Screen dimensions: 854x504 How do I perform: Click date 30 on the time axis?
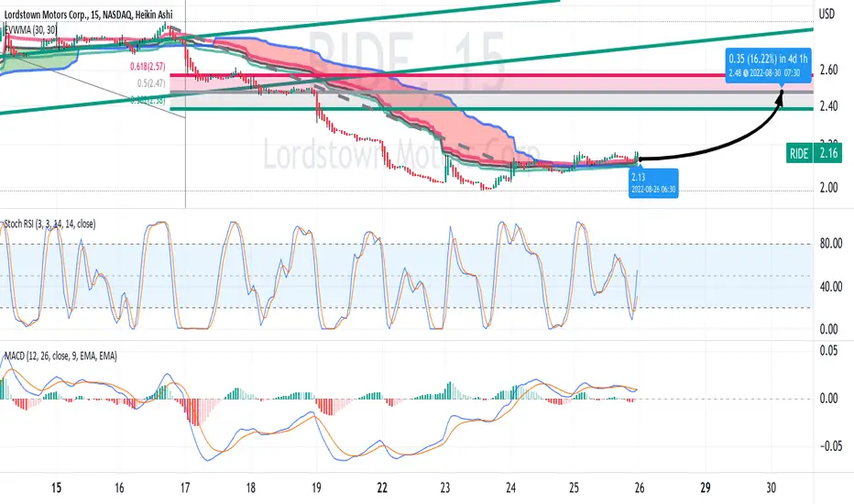tap(771, 488)
